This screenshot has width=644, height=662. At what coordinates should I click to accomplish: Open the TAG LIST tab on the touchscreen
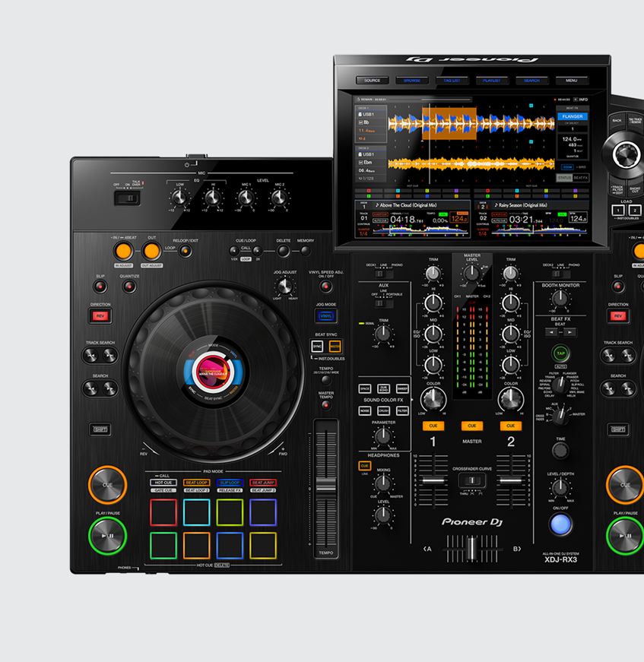point(452,81)
